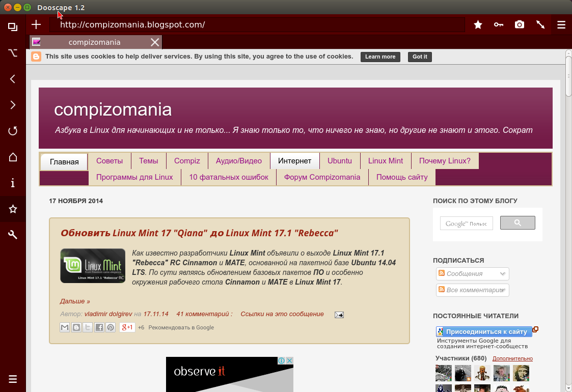Viewport: 572px width, 392px height.
Task: Open post title Обновить Linux Mint 17
Action: pos(199,233)
